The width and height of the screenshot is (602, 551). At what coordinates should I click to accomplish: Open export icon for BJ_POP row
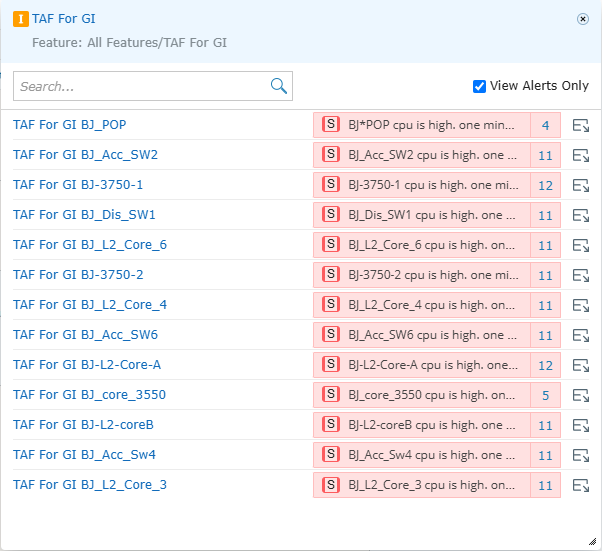pos(580,125)
